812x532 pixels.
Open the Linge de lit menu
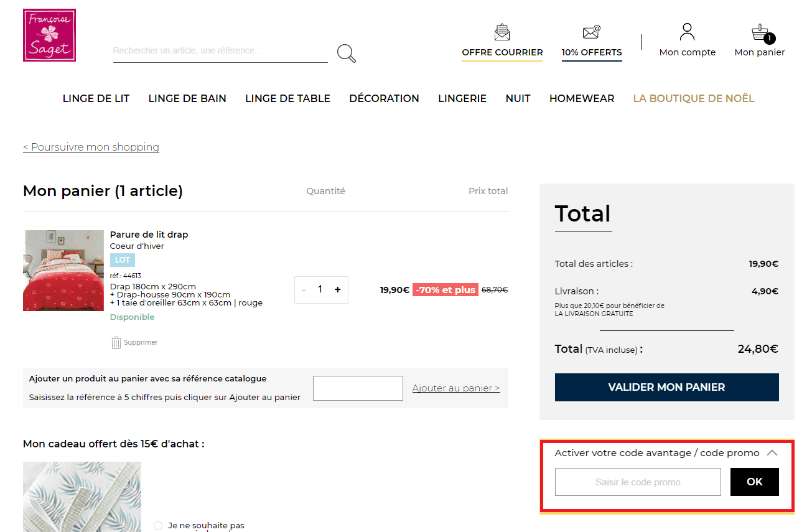tap(96, 98)
